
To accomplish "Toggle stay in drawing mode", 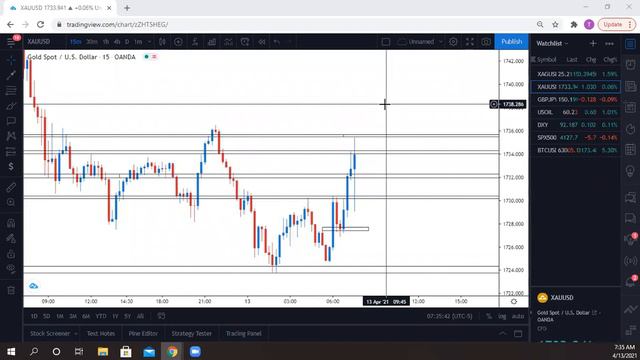I will click(11, 238).
